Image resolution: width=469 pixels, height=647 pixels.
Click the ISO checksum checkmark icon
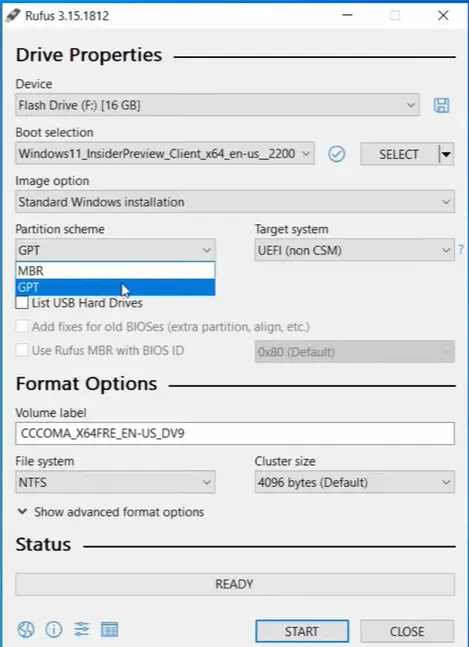(x=337, y=154)
